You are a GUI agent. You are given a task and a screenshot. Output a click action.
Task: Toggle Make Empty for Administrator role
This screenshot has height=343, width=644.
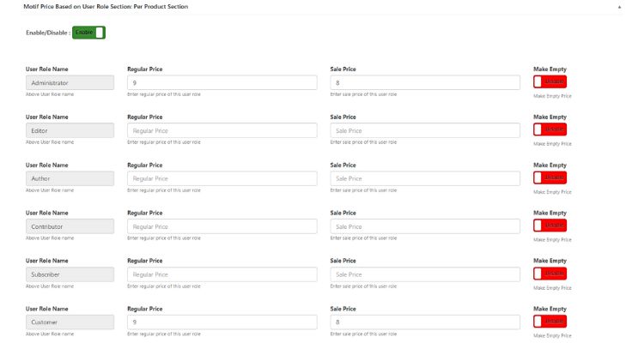point(550,81)
